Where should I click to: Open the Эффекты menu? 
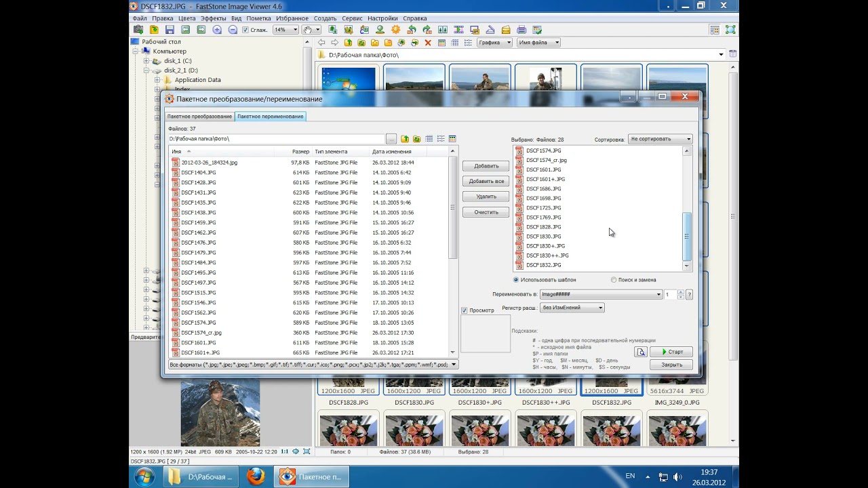point(214,18)
